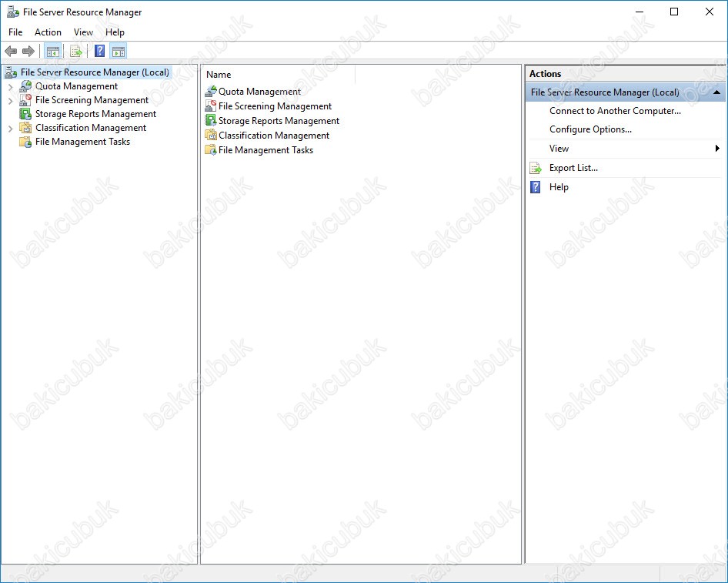728x583 pixels.
Task: Click the File Management Tasks icon in the tree
Action: coord(25,142)
